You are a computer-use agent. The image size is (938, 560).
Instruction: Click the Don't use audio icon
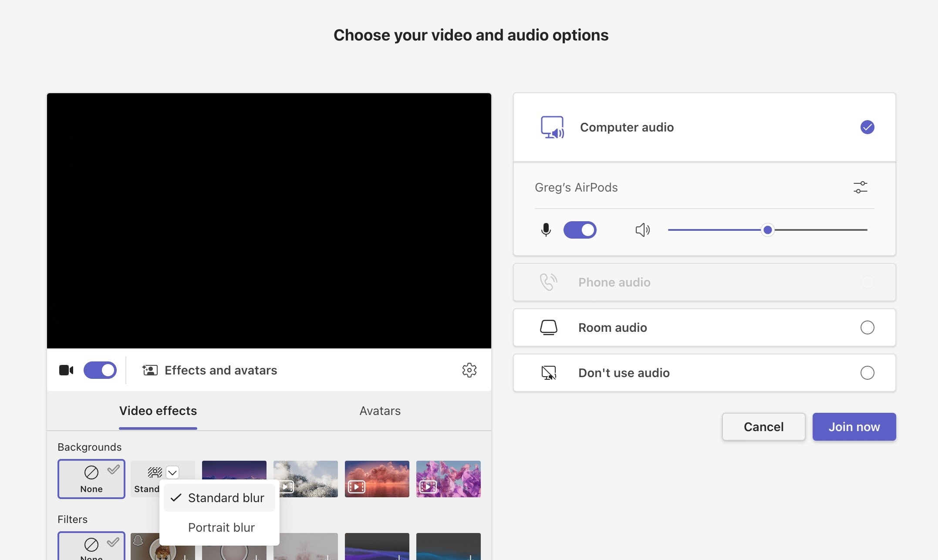coord(547,372)
